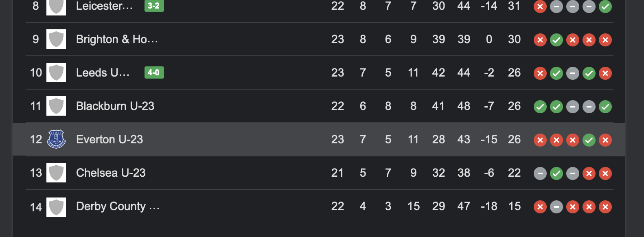Open the Everton U-23 team link

(x=110, y=139)
